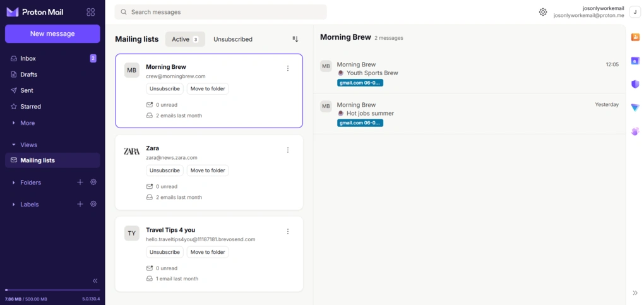
Task: Click the TY avatar on Travel Tips card
Action: pyautogui.click(x=132, y=234)
